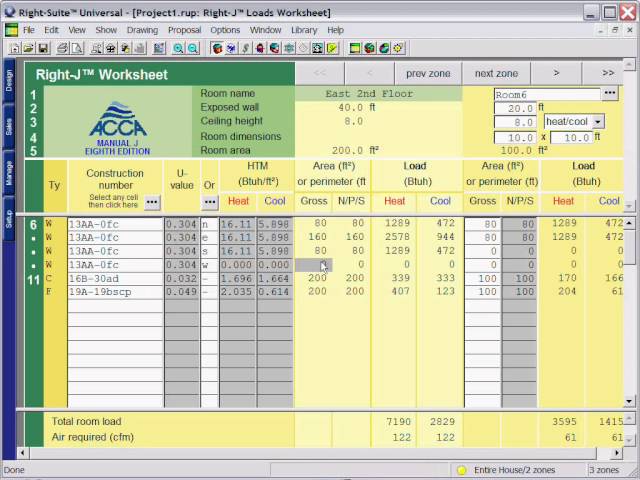640x480 pixels.
Task: Click the ellipsis button next to Room6
Action: 610,93
